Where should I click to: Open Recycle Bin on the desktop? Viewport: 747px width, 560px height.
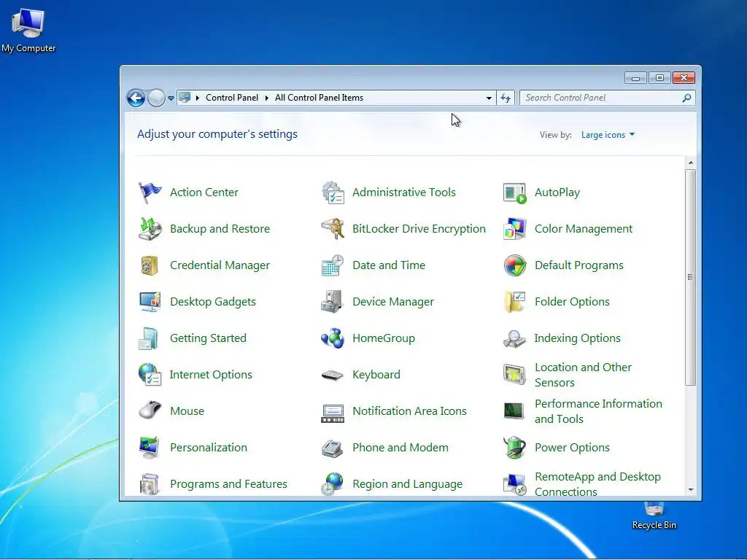(x=654, y=516)
